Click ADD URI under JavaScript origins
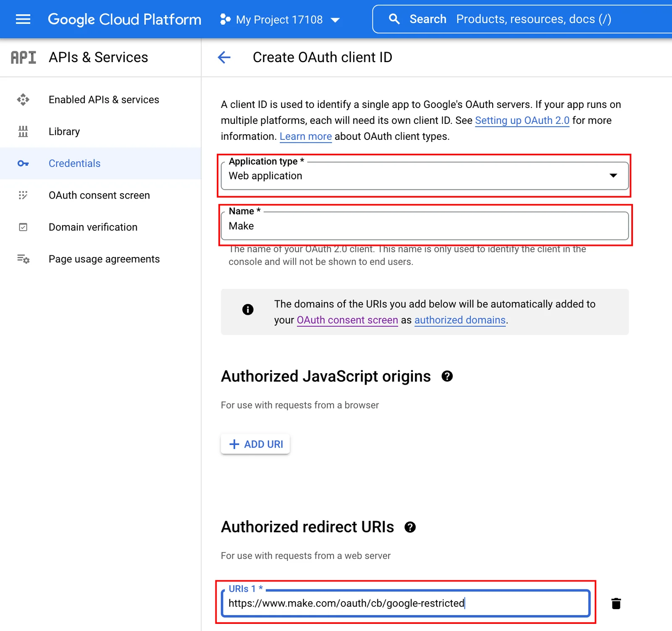The width and height of the screenshot is (672, 631). (255, 444)
